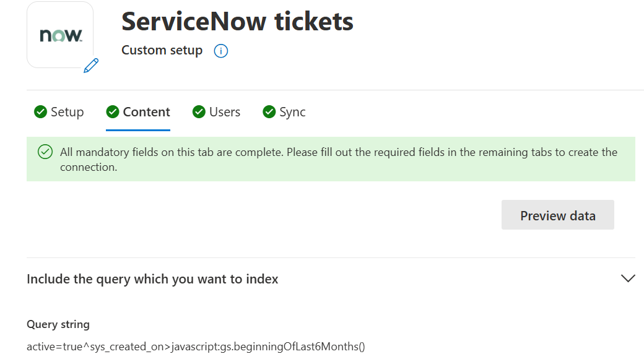Open the Sync tab
Screen dimensions: 644x354
[284, 111]
